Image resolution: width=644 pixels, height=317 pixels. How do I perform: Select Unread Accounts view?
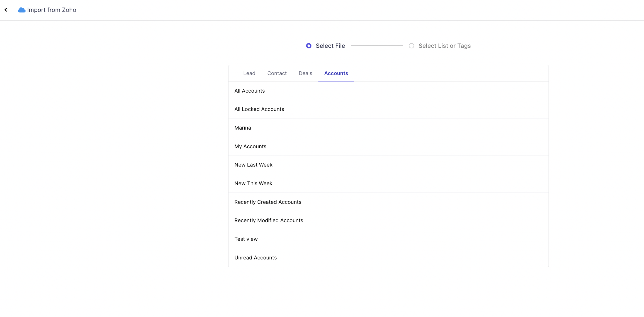tap(255, 258)
